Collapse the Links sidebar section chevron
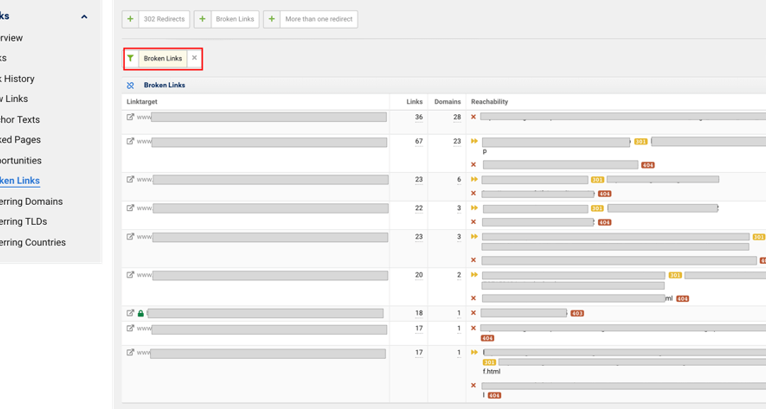This screenshot has height=409, width=766. point(84,17)
